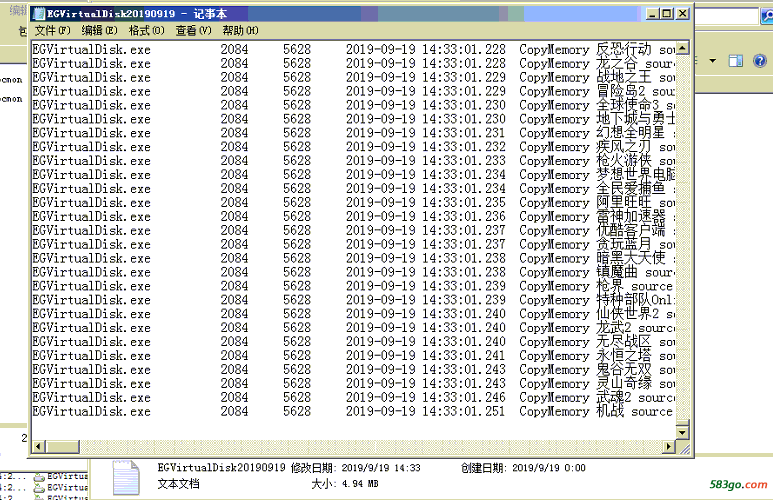Click the log line containing 武魂2
773x500 pixels.
(x=353, y=397)
